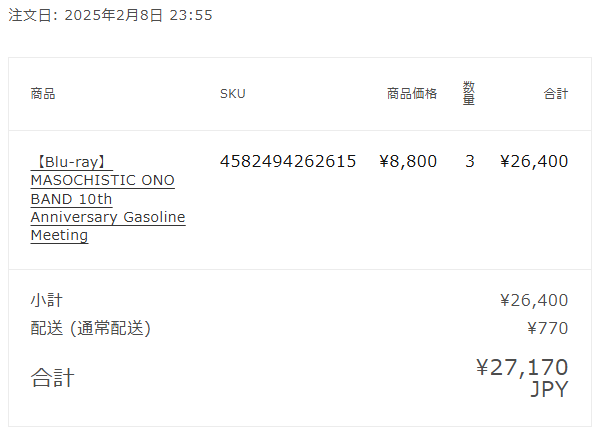Screen dimensions: 610x445
Task: Open the Blu-ray MASOCHISTIC ONO BAND product link
Action: (x=108, y=198)
